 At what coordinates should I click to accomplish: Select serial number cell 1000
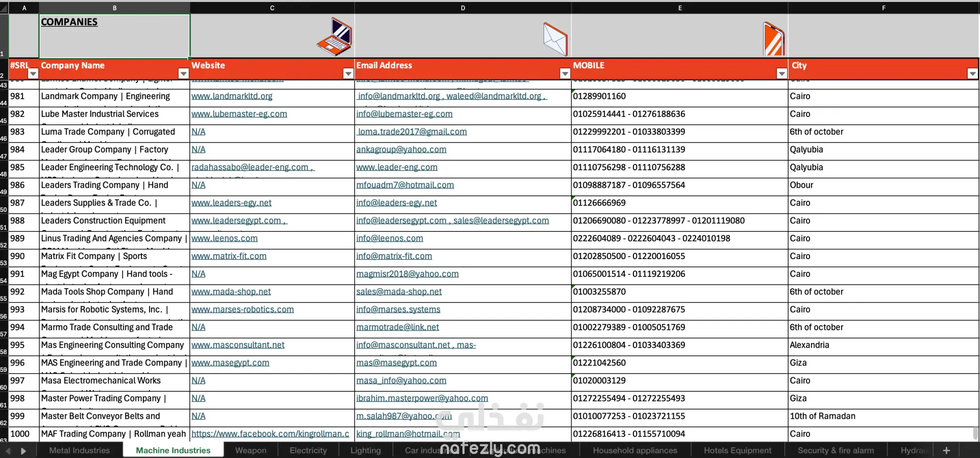24,434
